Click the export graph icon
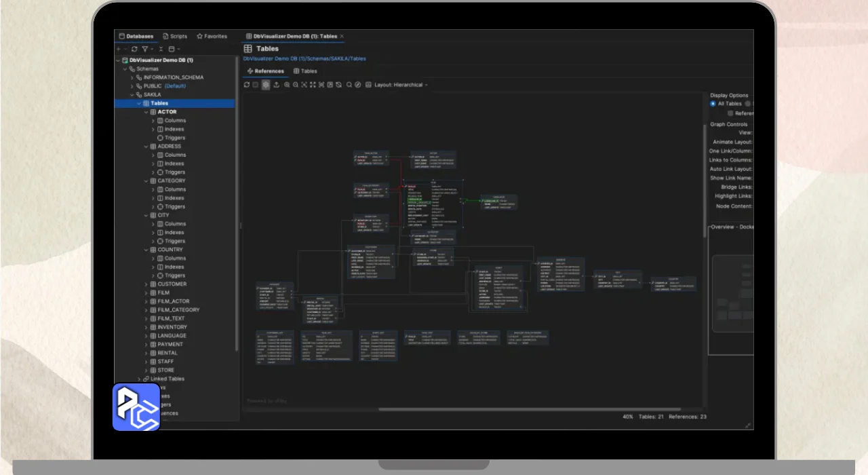The height and width of the screenshot is (475, 868). [x=276, y=85]
